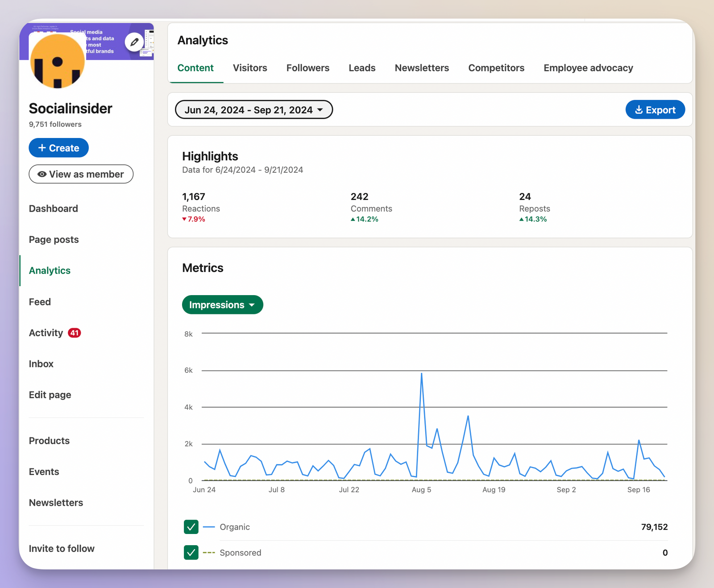Click Invite to follow
Image resolution: width=714 pixels, height=588 pixels.
pyautogui.click(x=62, y=548)
